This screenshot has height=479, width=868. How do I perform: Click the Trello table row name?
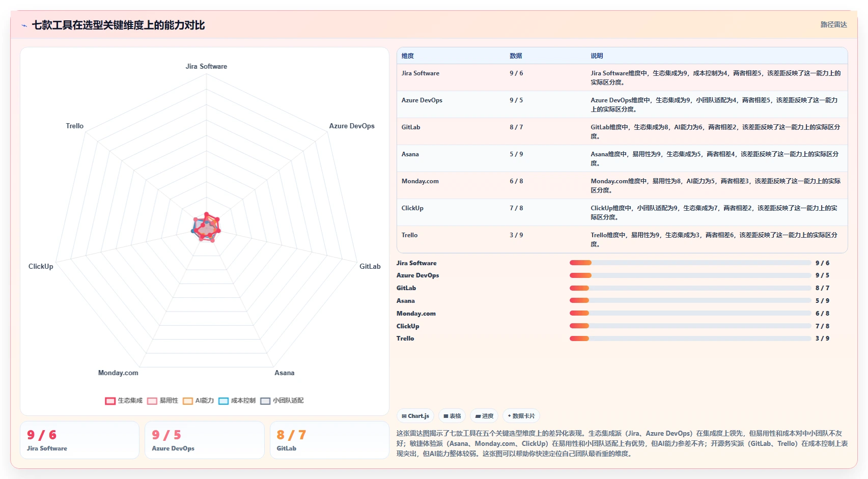point(409,235)
